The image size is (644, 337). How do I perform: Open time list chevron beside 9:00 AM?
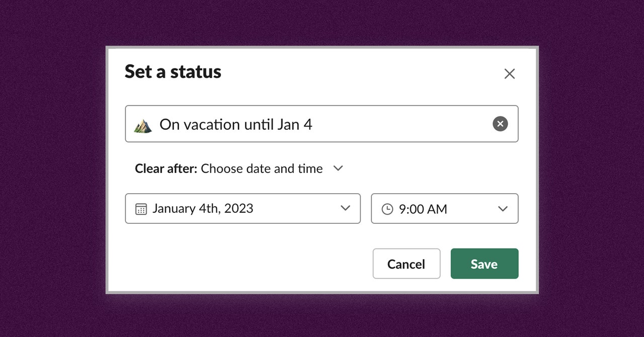point(503,209)
